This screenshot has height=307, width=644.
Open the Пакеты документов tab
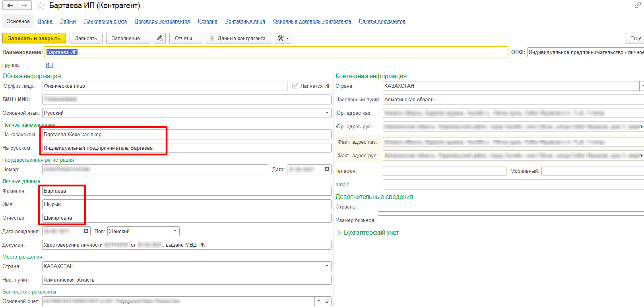pos(382,21)
